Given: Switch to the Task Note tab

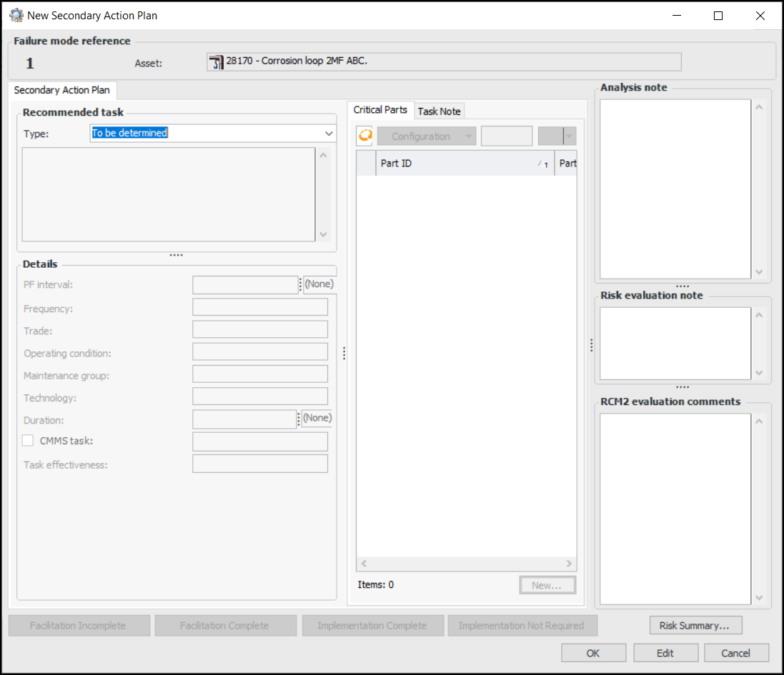Looking at the screenshot, I should pyautogui.click(x=439, y=111).
